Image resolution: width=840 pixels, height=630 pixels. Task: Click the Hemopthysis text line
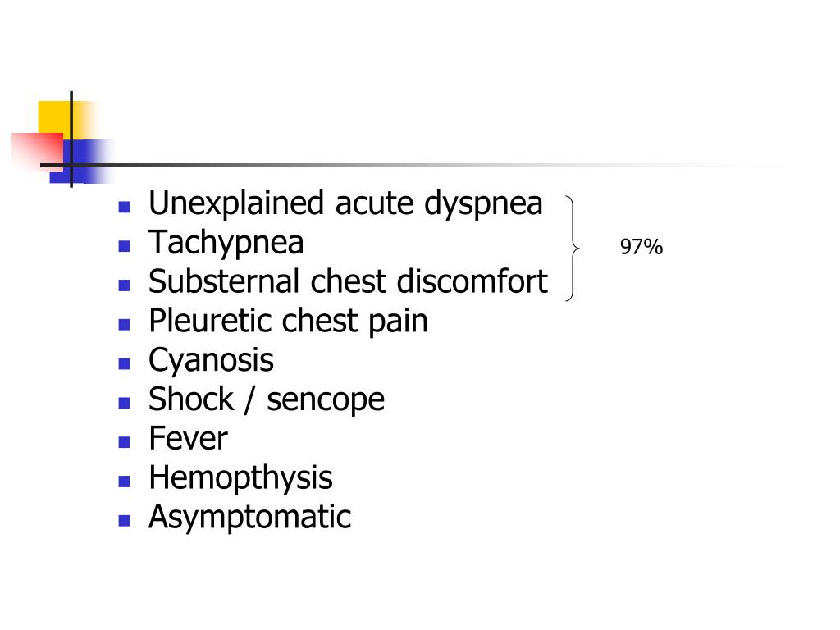tap(240, 478)
